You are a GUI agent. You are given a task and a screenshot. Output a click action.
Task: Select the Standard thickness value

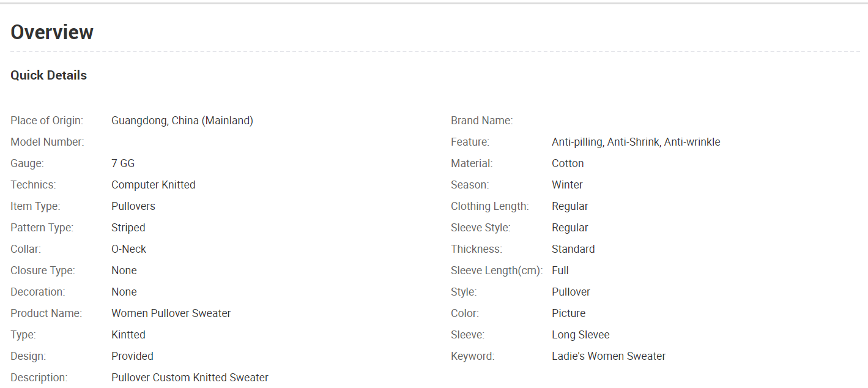pos(573,249)
